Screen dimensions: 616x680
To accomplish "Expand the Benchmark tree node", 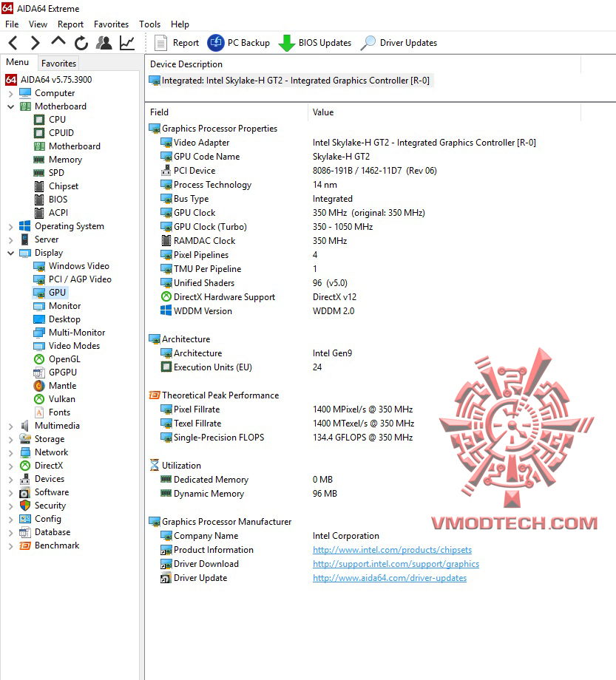I will coord(11,546).
